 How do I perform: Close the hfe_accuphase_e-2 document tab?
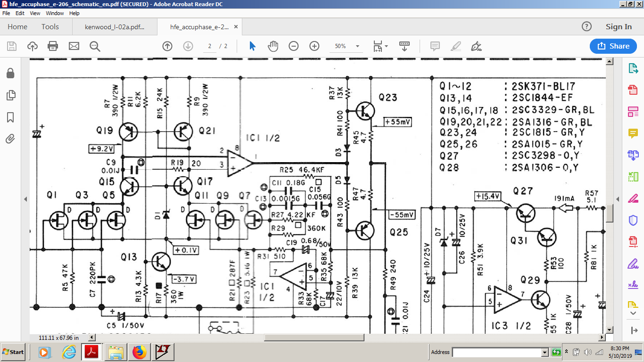pos(236,27)
